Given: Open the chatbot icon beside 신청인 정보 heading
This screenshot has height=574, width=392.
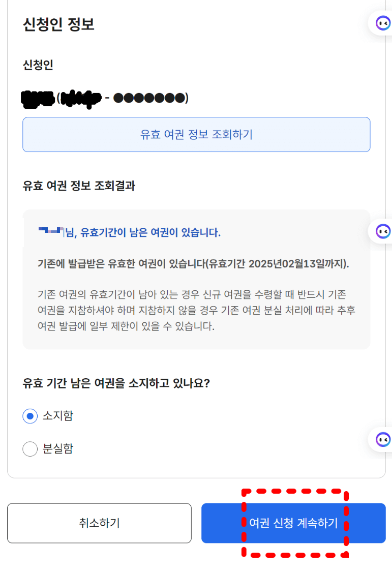Looking at the screenshot, I should pos(382,23).
